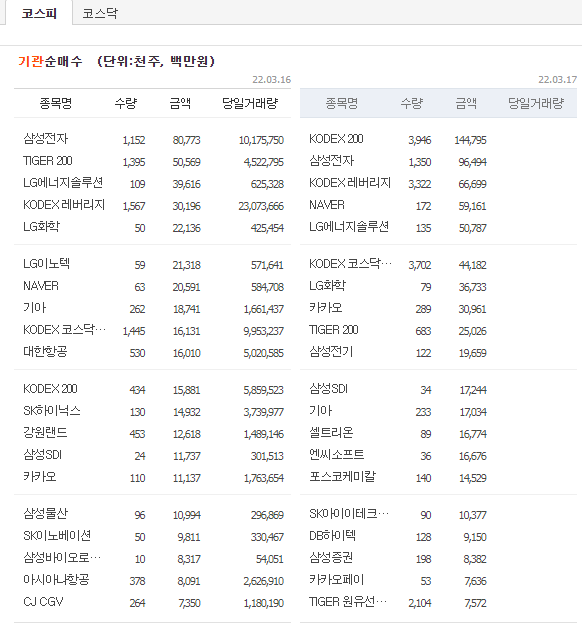
Task: Open SK이노베이션 stock link
Action: click(x=57, y=536)
